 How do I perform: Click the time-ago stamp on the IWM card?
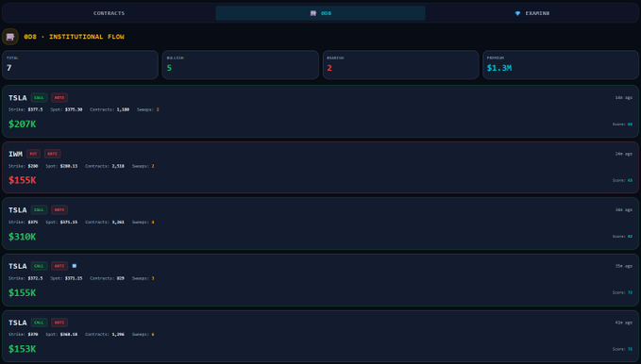click(624, 154)
